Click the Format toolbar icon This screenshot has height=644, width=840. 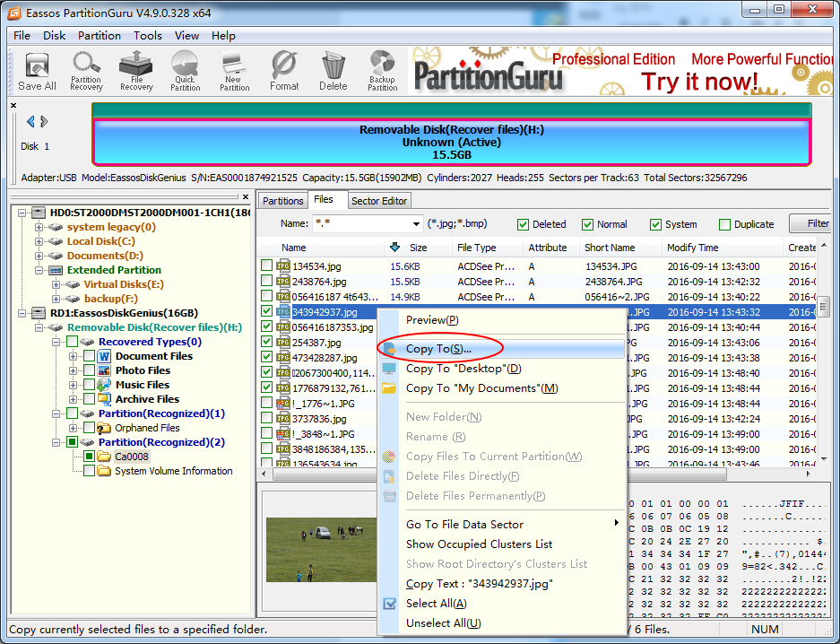pyautogui.click(x=284, y=71)
